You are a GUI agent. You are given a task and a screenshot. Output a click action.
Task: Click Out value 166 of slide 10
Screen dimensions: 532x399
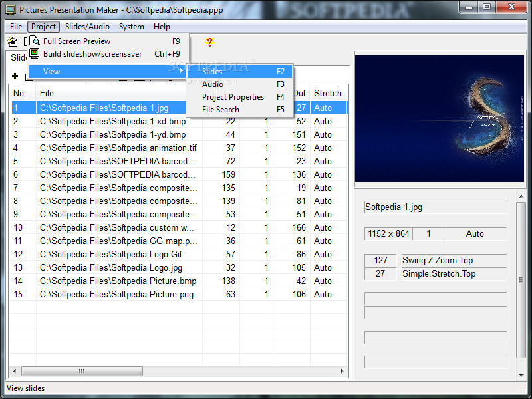click(299, 227)
